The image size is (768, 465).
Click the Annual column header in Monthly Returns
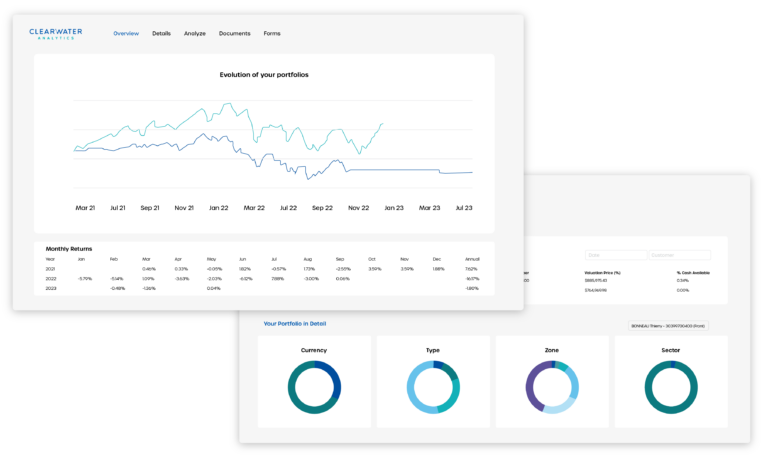[x=473, y=258]
